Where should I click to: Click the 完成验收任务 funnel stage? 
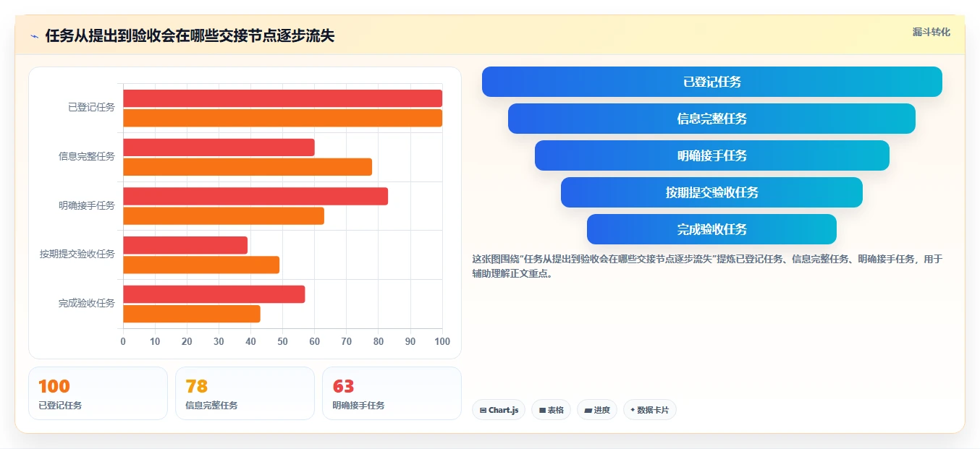(x=712, y=229)
